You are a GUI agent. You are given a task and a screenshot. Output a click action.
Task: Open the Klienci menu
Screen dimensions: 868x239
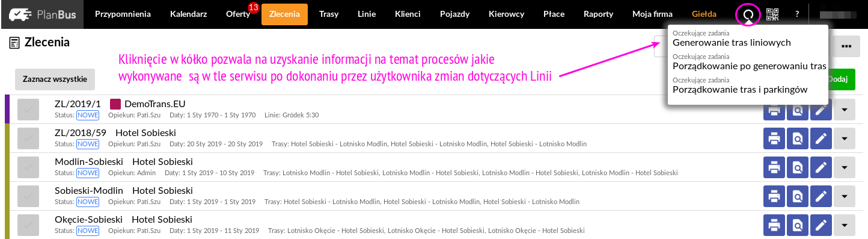pyautogui.click(x=408, y=14)
